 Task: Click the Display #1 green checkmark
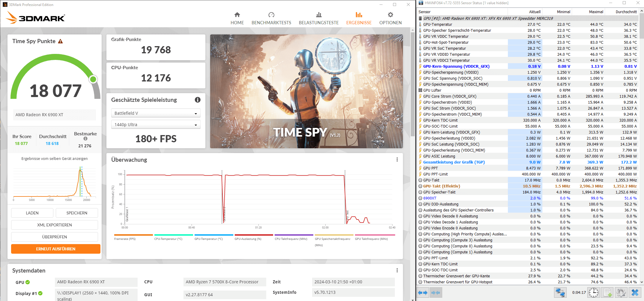coord(40,294)
